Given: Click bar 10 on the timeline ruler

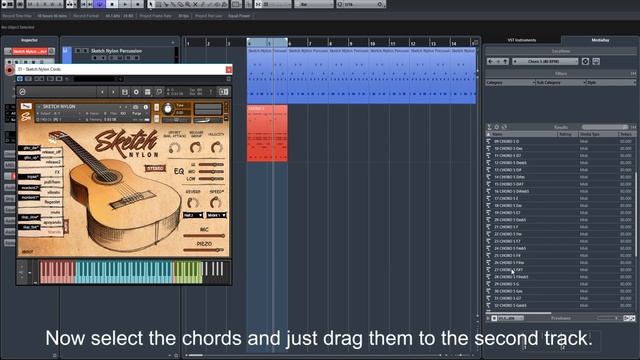Looking at the screenshot, I should point(372,43).
